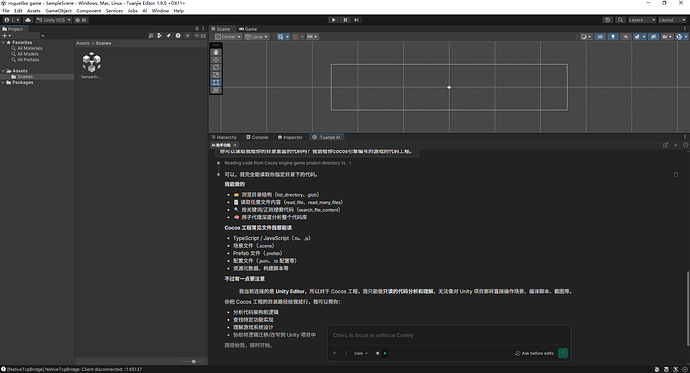This screenshot has height=373, width=690.
Task: Expand the Reading code from Cocos step
Action: [x=288, y=163]
